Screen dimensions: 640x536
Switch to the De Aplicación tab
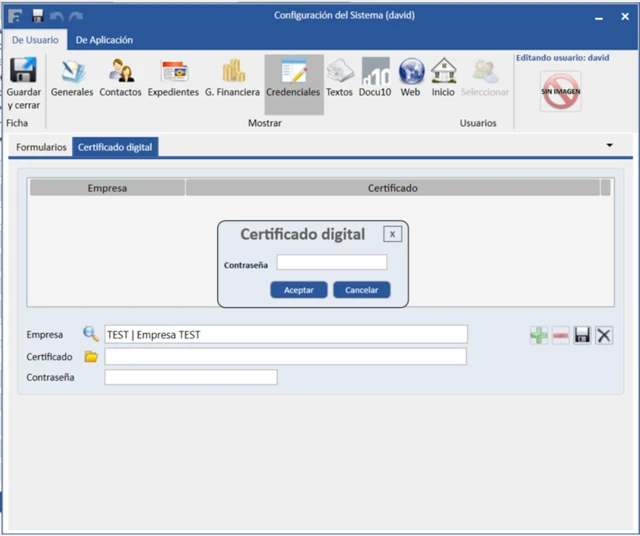(105, 40)
